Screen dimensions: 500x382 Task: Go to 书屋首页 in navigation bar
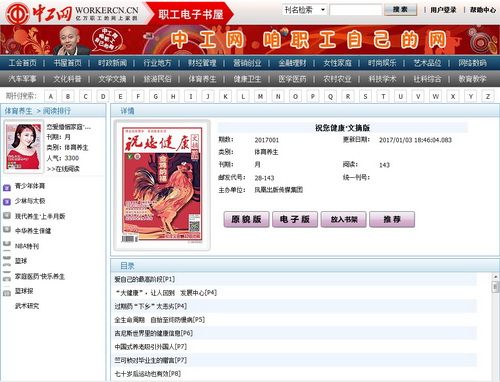coord(67,63)
